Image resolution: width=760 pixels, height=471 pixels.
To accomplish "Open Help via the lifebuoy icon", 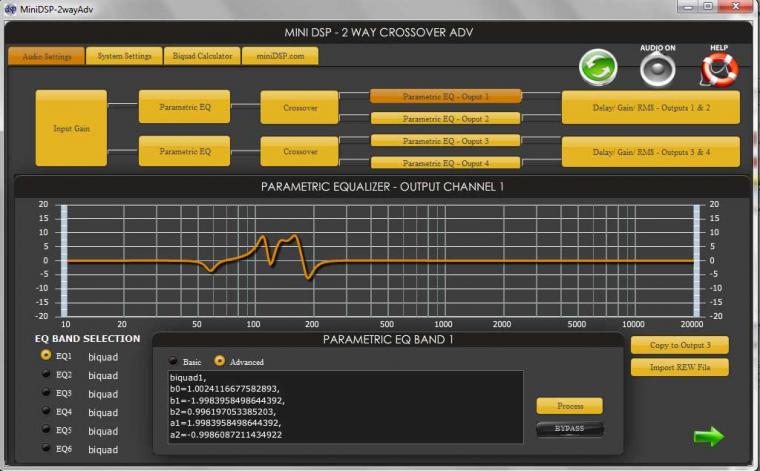I will tap(720, 70).
